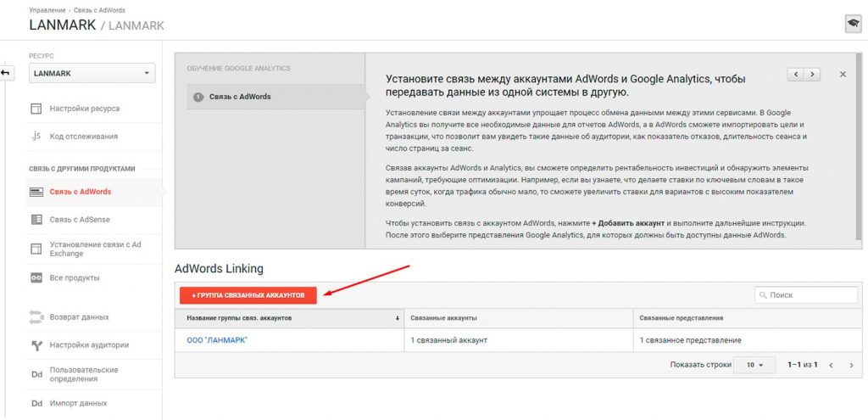Click Связь с AdWords breadcrumb
This screenshot has height=420, width=868.
[x=99, y=10]
